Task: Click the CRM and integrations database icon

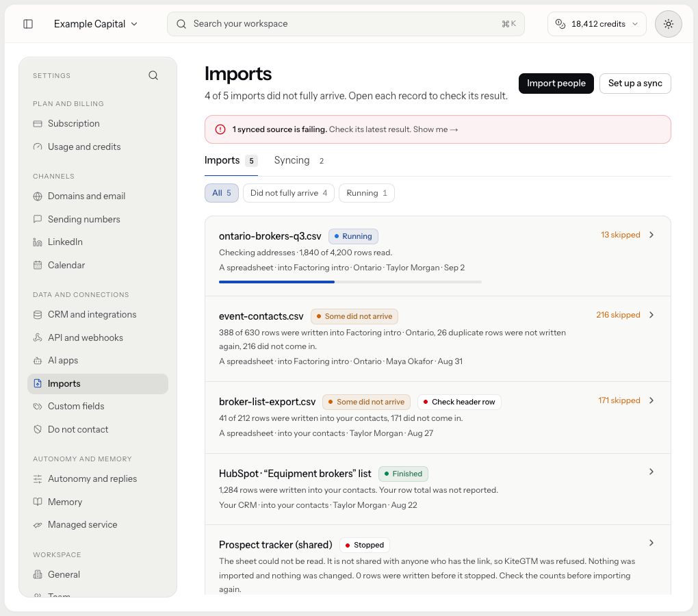Action: 38,315
